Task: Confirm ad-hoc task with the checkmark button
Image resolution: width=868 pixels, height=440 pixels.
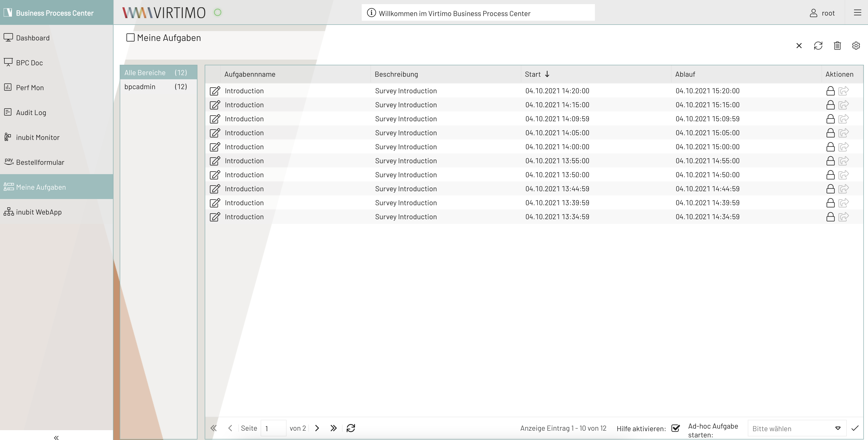Action: coord(855,428)
